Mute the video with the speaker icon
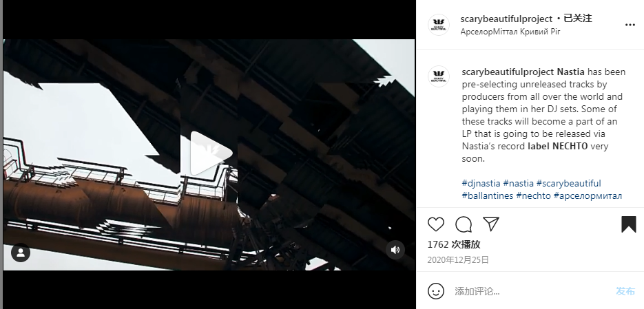Image resolution: width=644 pixels, height=309 pixels. 395,250
